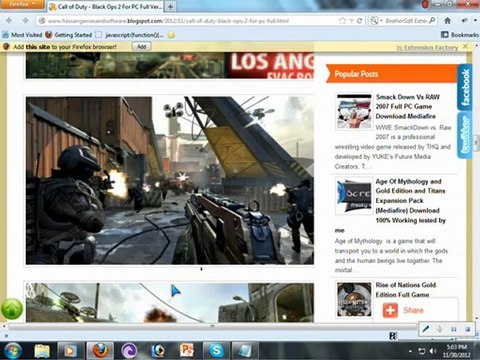480x360 pixels.
Task: Select the pen tool in recorder toolbar
Action: click(426, 329)
